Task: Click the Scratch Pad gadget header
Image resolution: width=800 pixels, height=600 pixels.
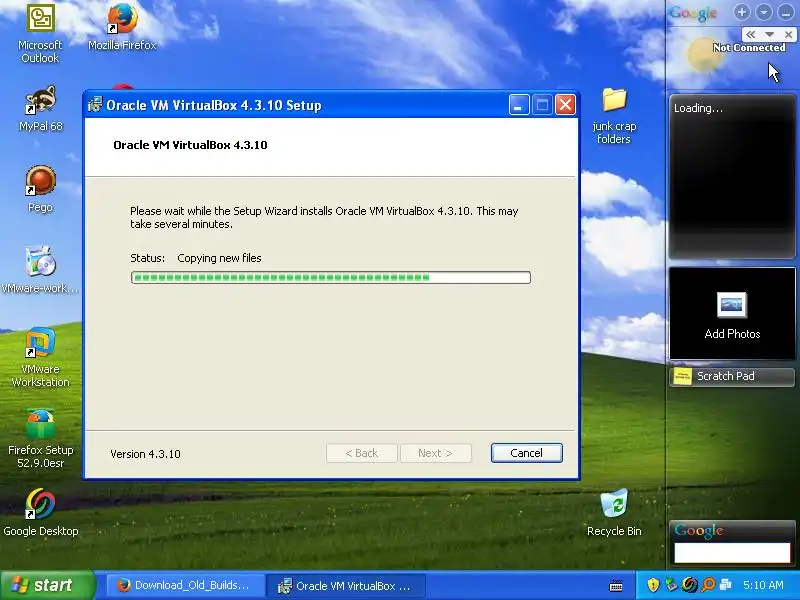Action: (732, 377)
